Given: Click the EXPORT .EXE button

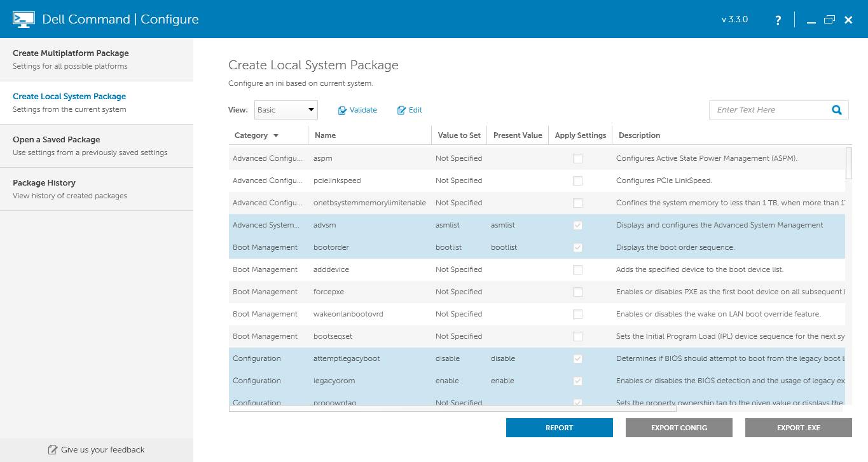Looking at the screenshot, I should pyautogui.click(x=799, y=428).
